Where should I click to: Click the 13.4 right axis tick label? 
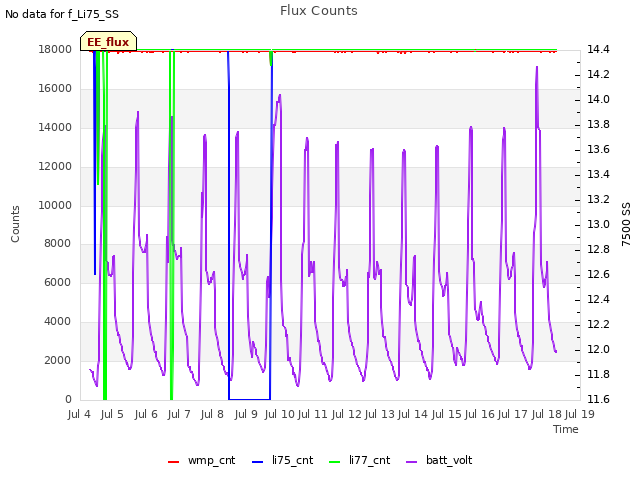[x=598, y=174]
